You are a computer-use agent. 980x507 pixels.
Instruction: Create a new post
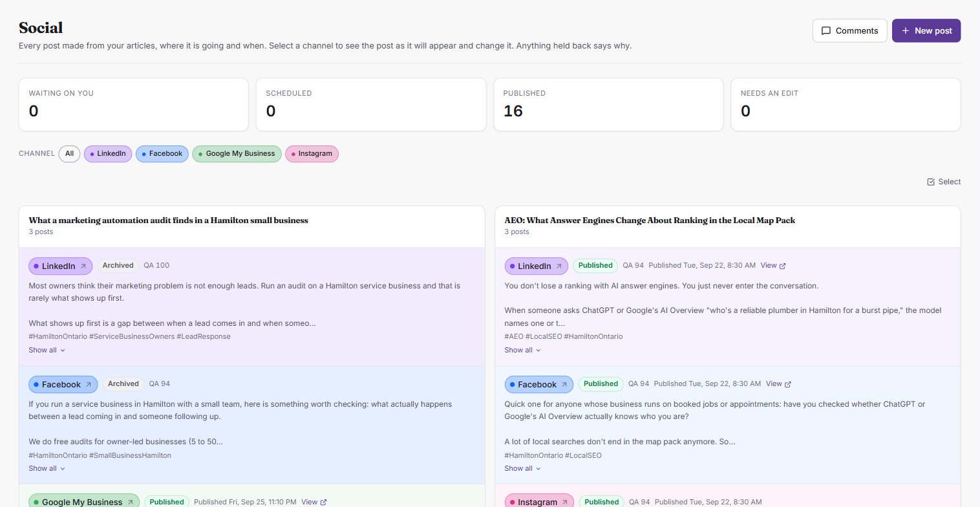[926, 30]
